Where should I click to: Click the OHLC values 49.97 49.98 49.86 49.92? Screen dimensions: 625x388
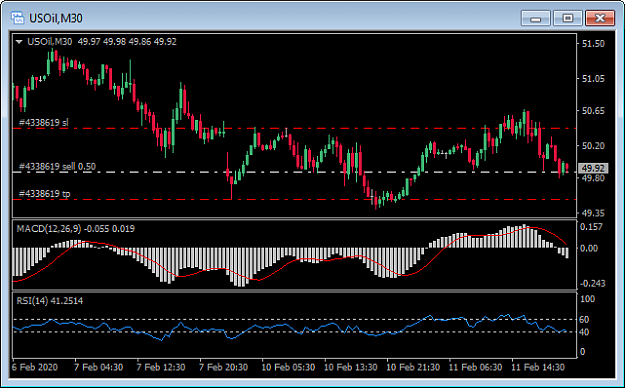(127, 41)
